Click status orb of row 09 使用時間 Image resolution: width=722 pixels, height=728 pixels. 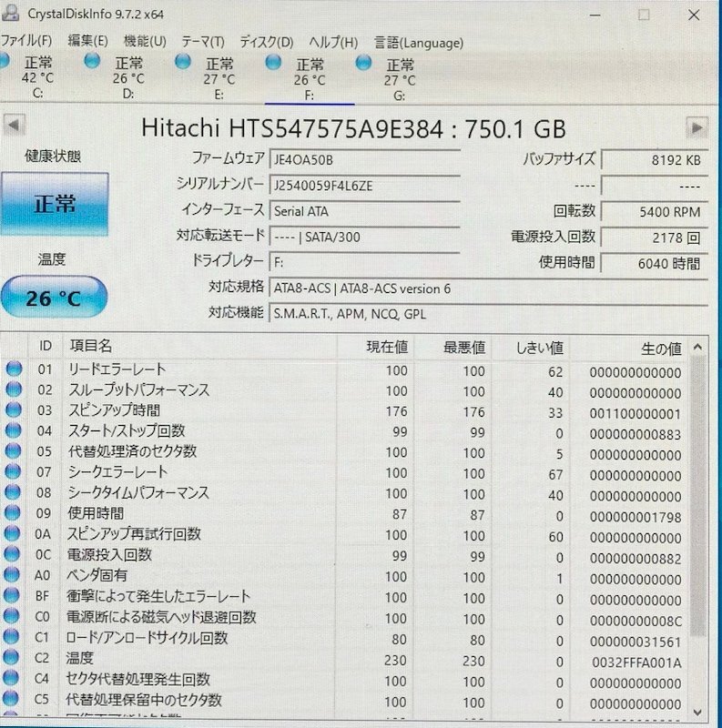point(12,512)
